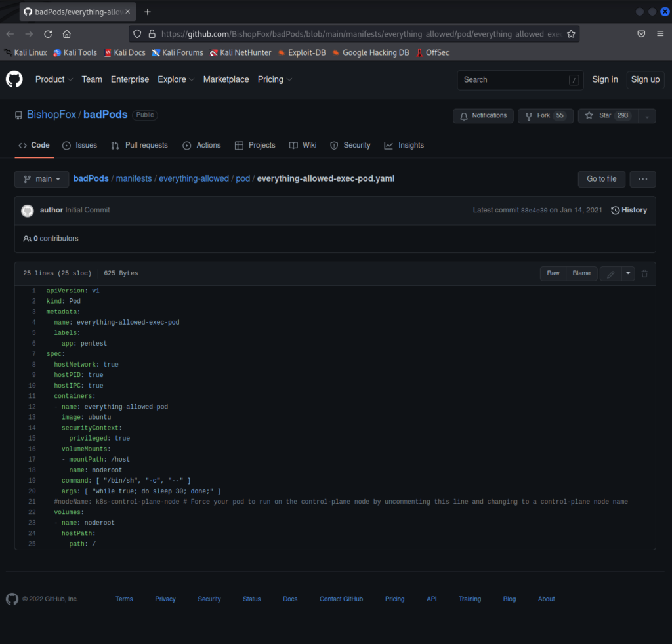Viewport: 672px width, 644px height.
Task: Open the Projects tab
Action: click(255, 145)
